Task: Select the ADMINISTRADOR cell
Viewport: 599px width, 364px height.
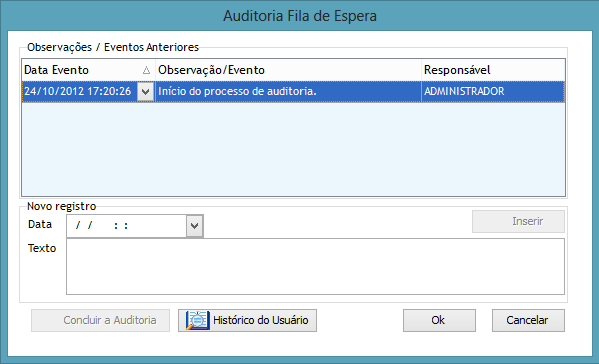Action: click(493, 92)
